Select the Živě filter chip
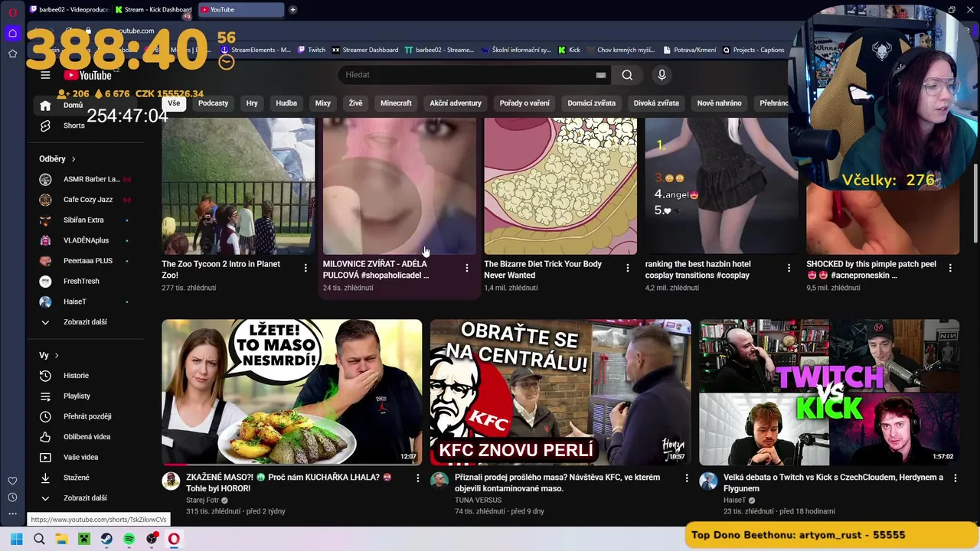Image resolution: width=980 pixels, height=551 pixels. (356, 103)
